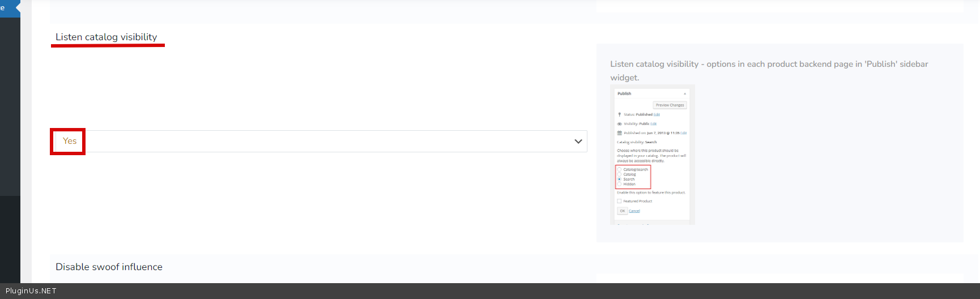Click the 'Listen catalog visibility' heading

[x=106, y=37]
